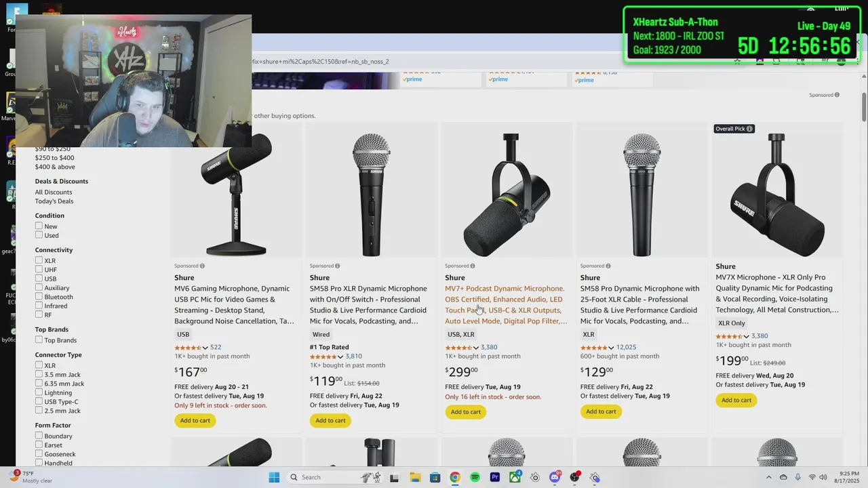868x488 pixels.
Task: Check the Auxiliary connectivity checkbox
Action: [39, 287]
